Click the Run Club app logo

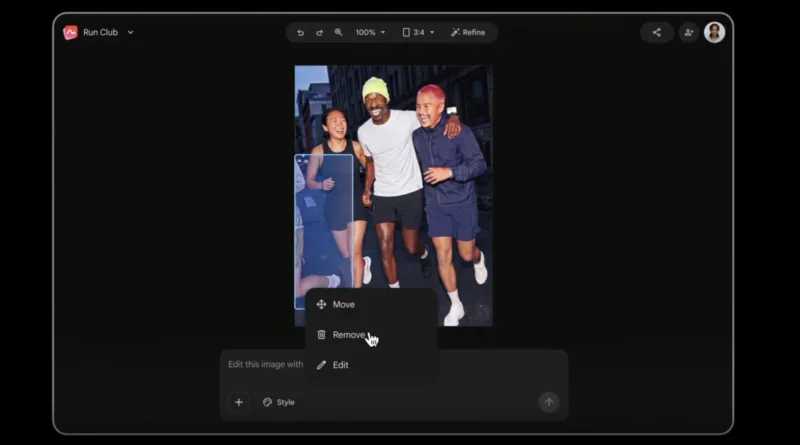[x=70, y=33]
